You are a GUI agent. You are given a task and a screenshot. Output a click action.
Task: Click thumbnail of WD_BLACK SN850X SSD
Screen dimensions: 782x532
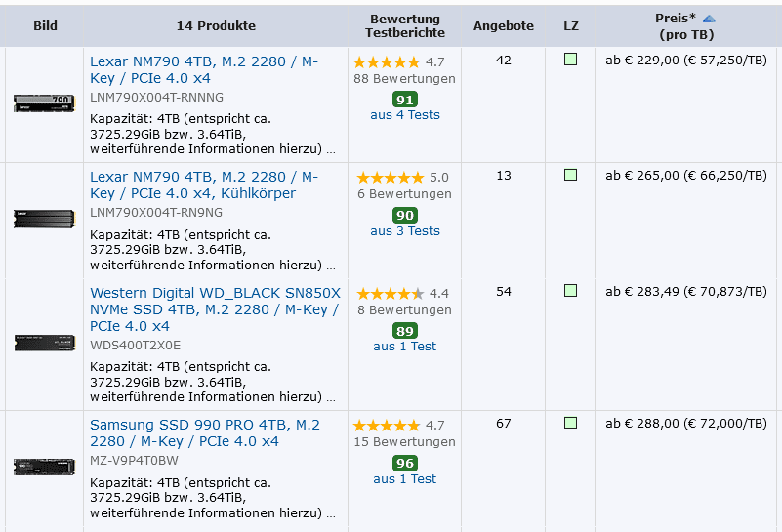pos(44,343)
